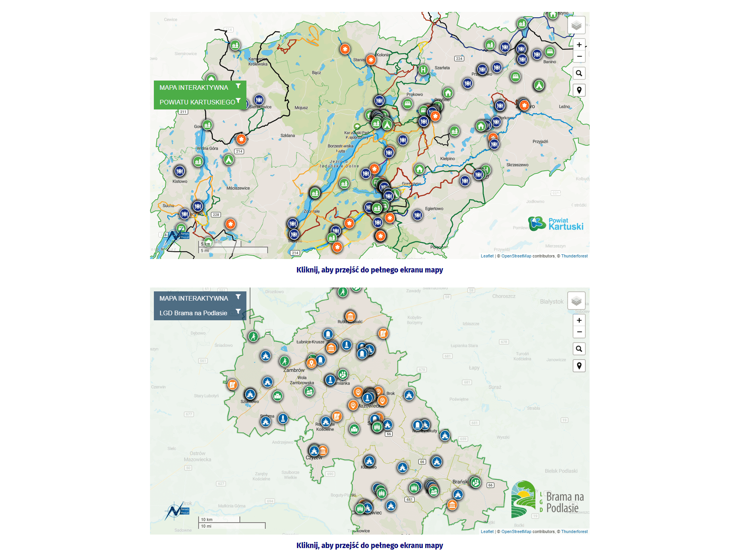This screenshot has height=560, width=740.
Task: Select the orange location pin above Zambrów
Action: (312, 363)
